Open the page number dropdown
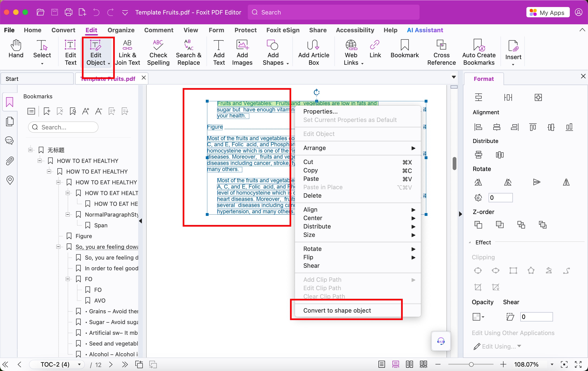588x371 pixels. tap(79, 364)
